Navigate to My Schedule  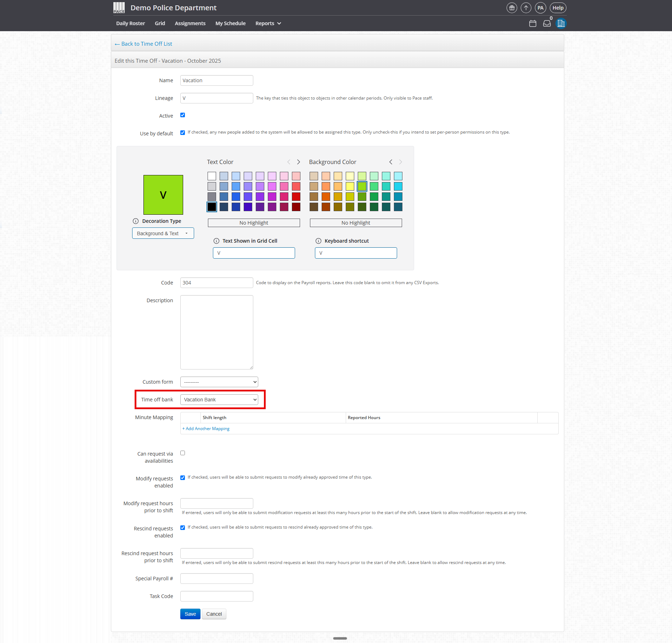click(x=231, y=23)
